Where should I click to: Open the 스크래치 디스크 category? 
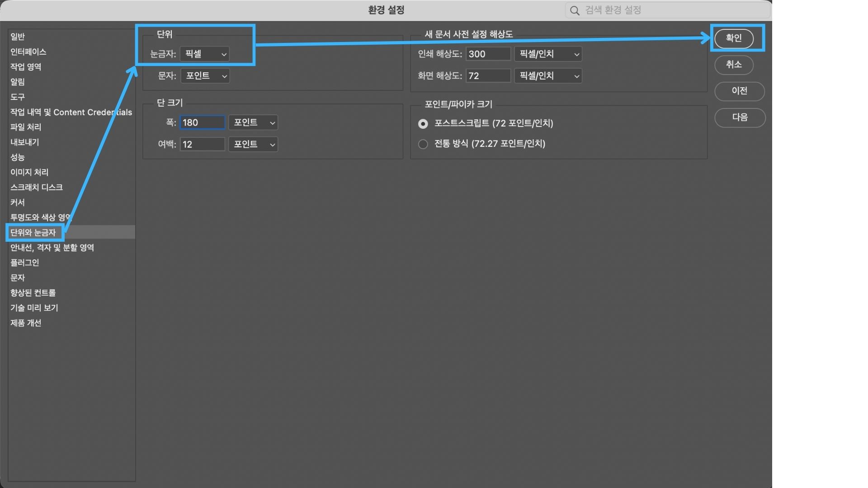(71, 187)
